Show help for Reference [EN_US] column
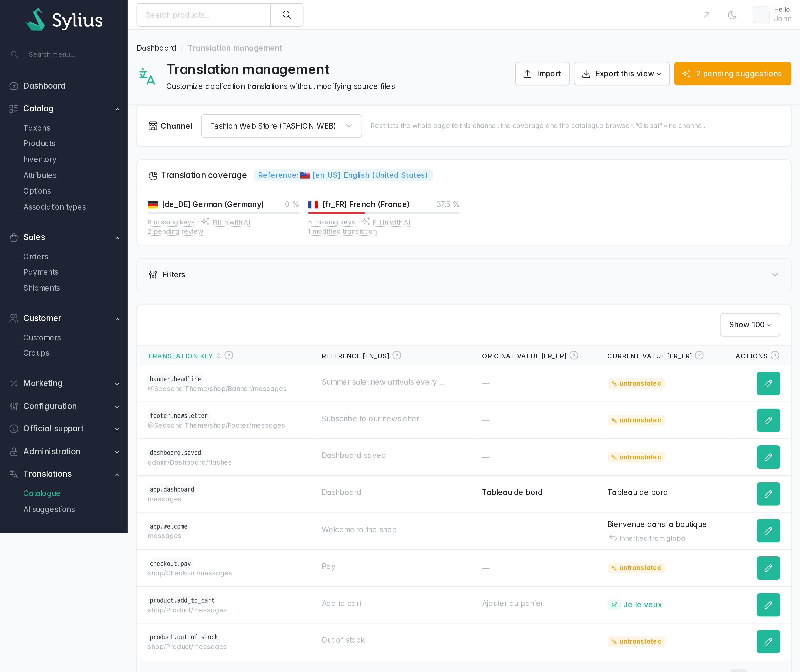Viewport: 800px width, 672px height. tap(397, 355)
